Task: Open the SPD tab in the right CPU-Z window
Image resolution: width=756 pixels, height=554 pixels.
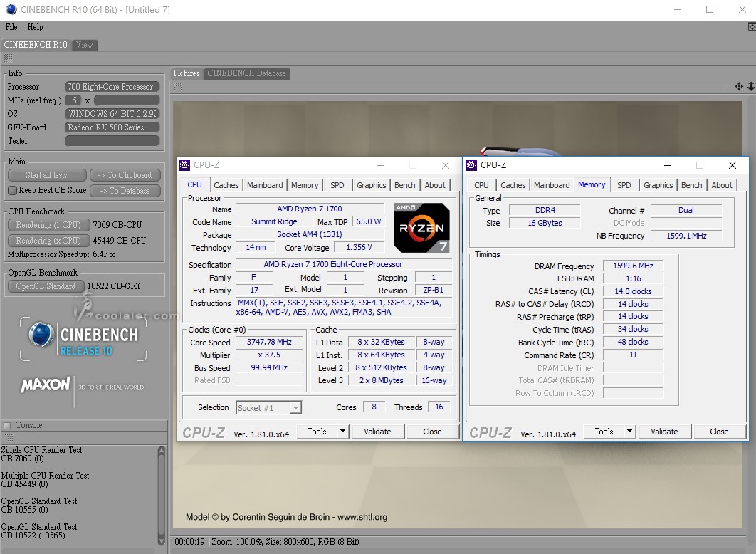Action: (x=624, y=185)
